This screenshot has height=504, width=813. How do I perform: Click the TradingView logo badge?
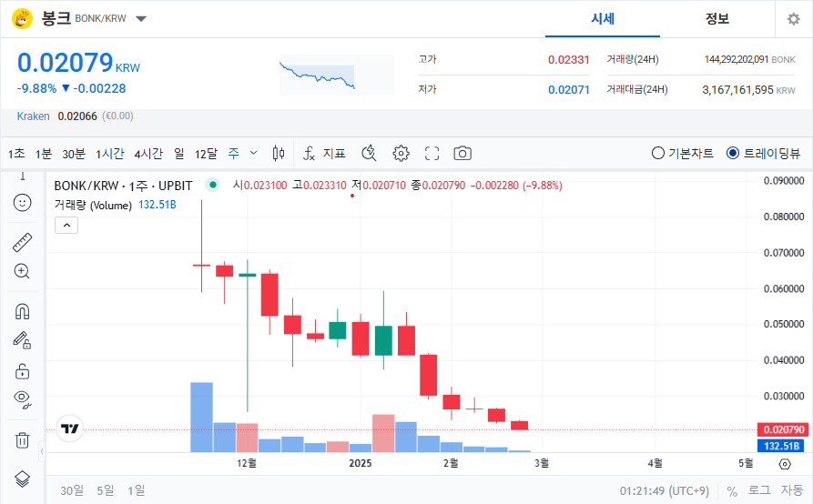pyautogui.click(x=69, y=428)
